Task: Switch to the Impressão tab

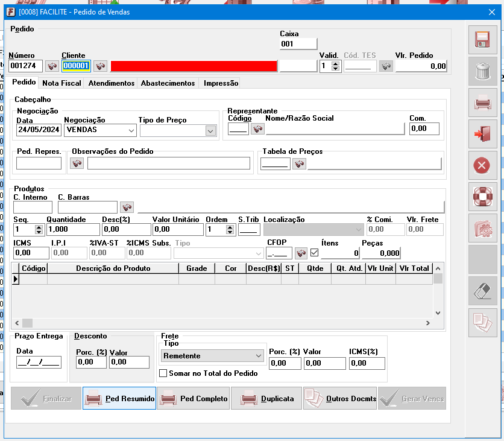Action: click(221, 83)
